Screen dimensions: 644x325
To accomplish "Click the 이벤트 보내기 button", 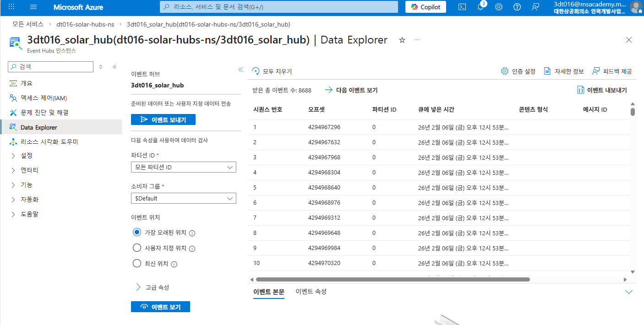I will pos(164,119).
